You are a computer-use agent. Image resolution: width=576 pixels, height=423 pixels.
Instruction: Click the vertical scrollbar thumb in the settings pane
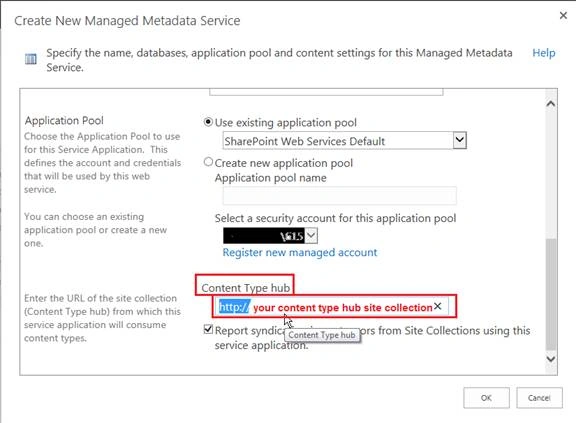[x=550, y=294]
